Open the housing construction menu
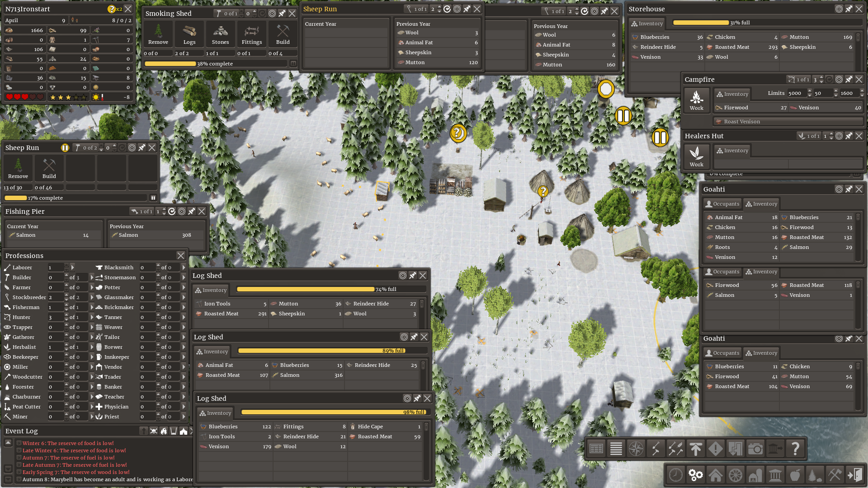Image resolution: width=868 pixels, height=488 pixels. click(716, 475)
